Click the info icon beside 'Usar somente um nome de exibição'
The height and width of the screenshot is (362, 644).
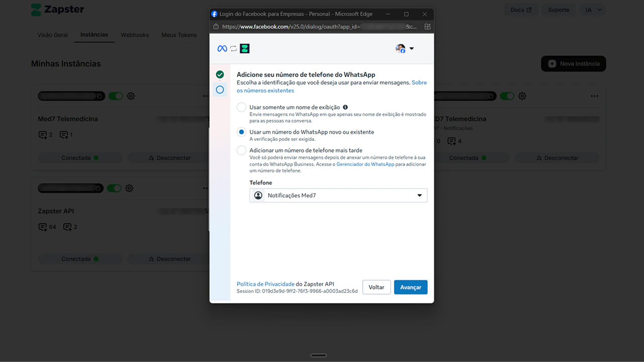click(345, 107)
